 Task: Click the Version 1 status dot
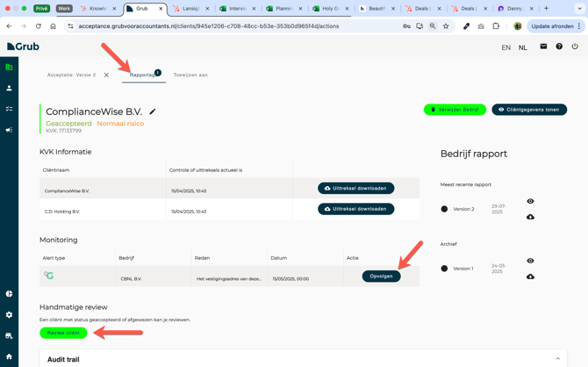(x=444, y=269)
